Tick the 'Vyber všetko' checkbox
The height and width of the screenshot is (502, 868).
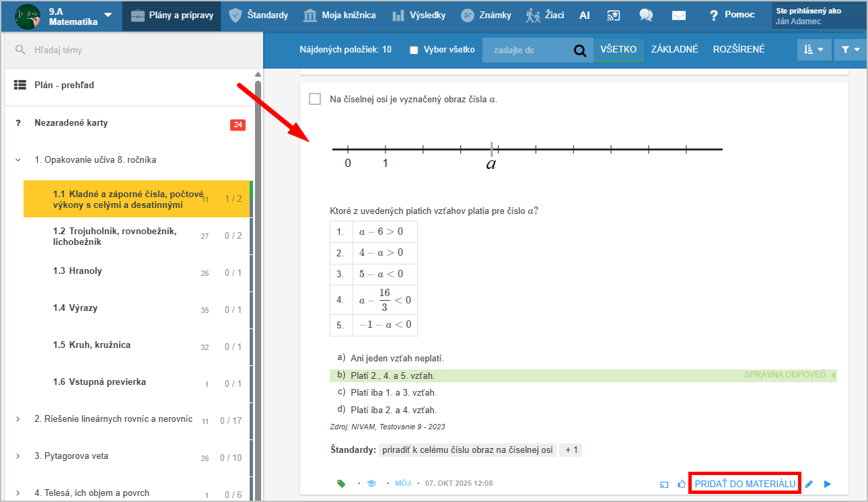point(414,50)
